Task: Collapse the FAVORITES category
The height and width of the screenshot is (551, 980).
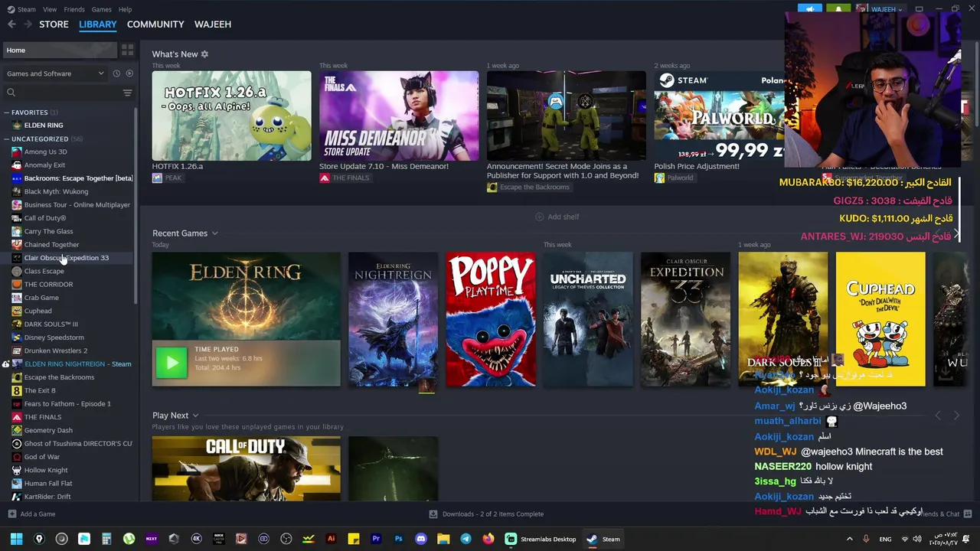Action: click(6, 112)
